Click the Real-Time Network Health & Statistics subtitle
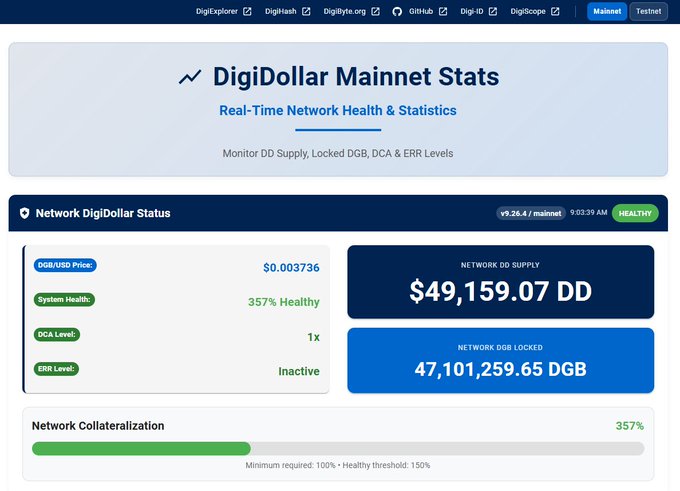The image size is (680, 491). coord(338,111)
